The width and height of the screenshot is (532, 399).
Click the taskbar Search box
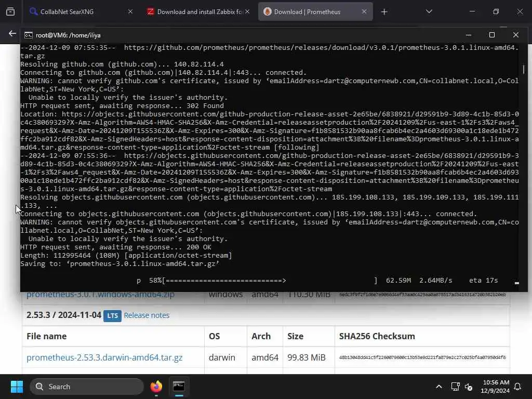point(87,387)
